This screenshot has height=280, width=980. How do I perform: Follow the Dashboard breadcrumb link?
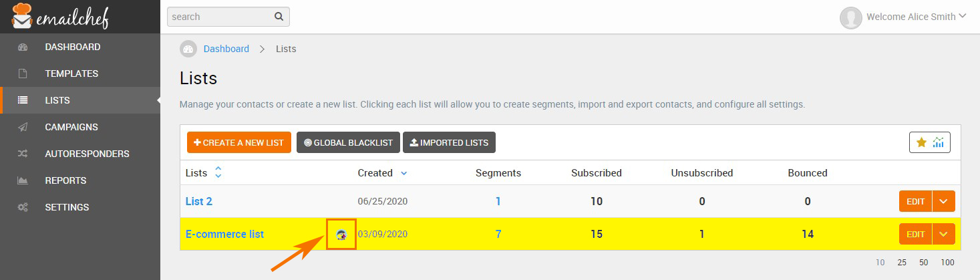coord(226,49)
